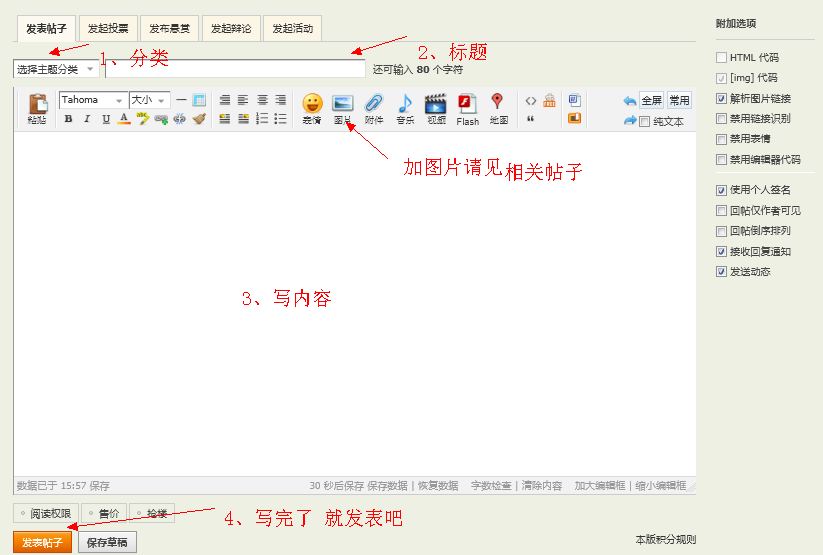This screenshot has width=823, height=555.
Task: Open the 发起活动 tab
Action: point(291,28)
